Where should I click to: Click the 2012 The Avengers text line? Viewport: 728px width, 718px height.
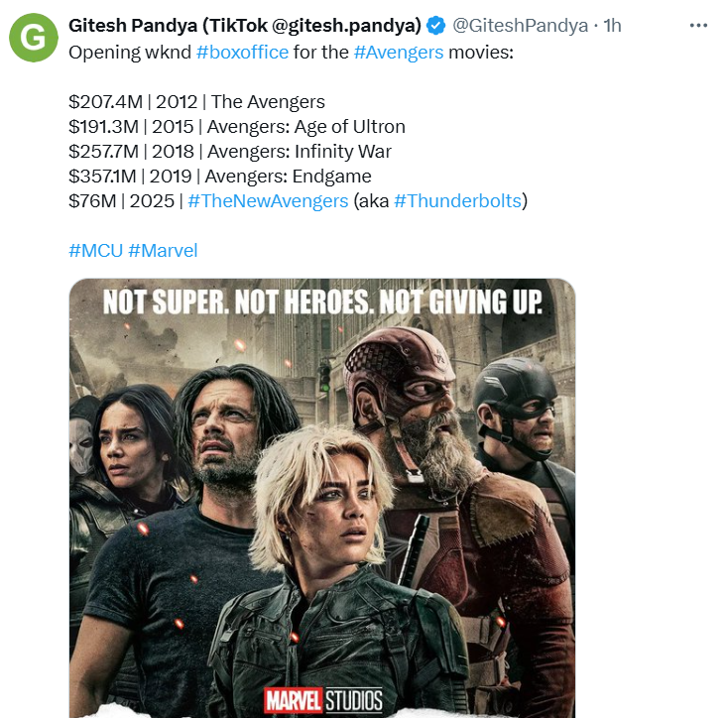pos(196,101)
